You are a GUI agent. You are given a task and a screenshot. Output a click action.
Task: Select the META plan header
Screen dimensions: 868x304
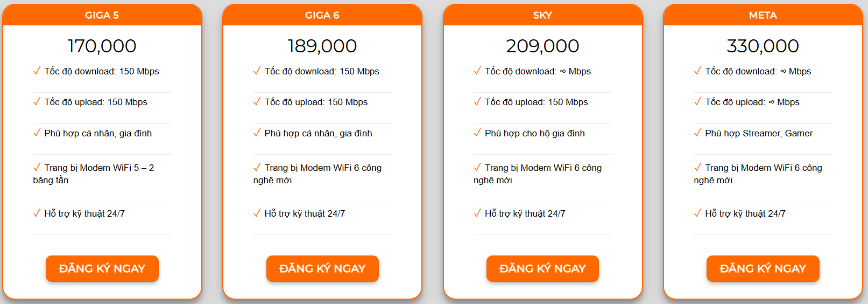tap(763, 15)
